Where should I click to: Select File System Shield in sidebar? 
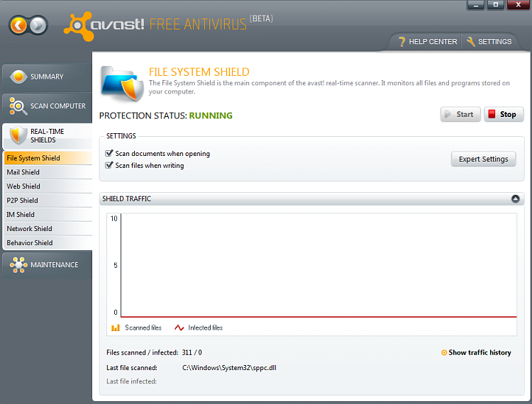[48, 158]
